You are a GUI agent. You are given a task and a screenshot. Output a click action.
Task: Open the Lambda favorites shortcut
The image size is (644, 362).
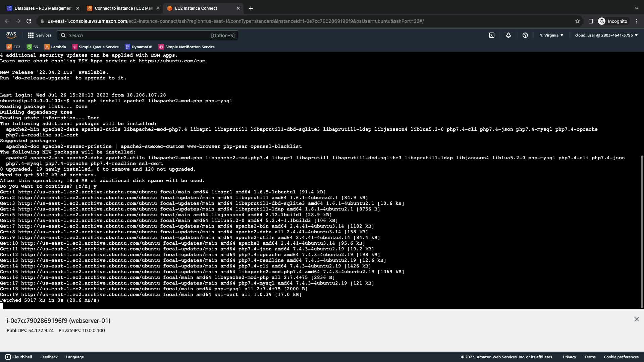click(x=55, y=47)
